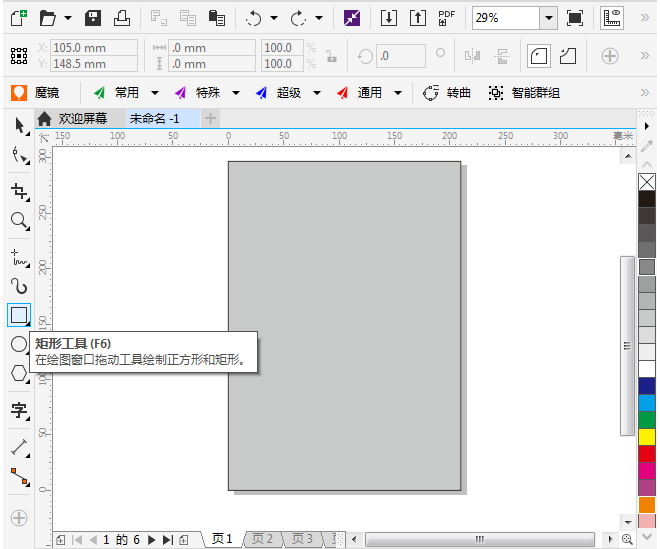Click the Publish to PDF icon
The width and height of the screenshot is (660, 549).
(446, 18)
